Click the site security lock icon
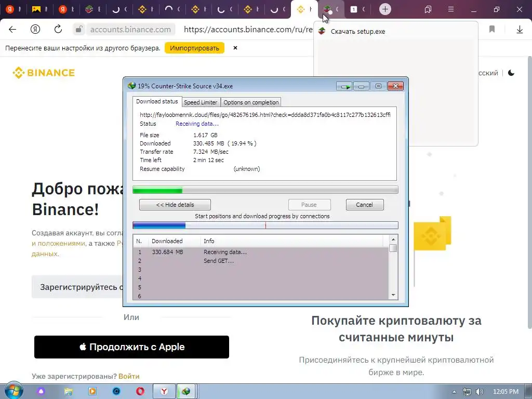Image resolution: width=532 pixels, height=399 pixels. pyautogui.click(x=79, y=30)
